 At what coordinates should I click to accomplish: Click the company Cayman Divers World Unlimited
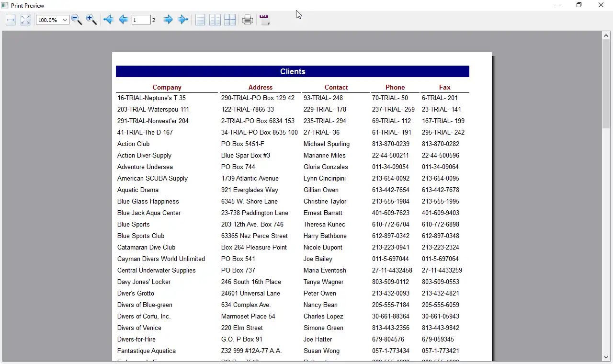(161, 259)
